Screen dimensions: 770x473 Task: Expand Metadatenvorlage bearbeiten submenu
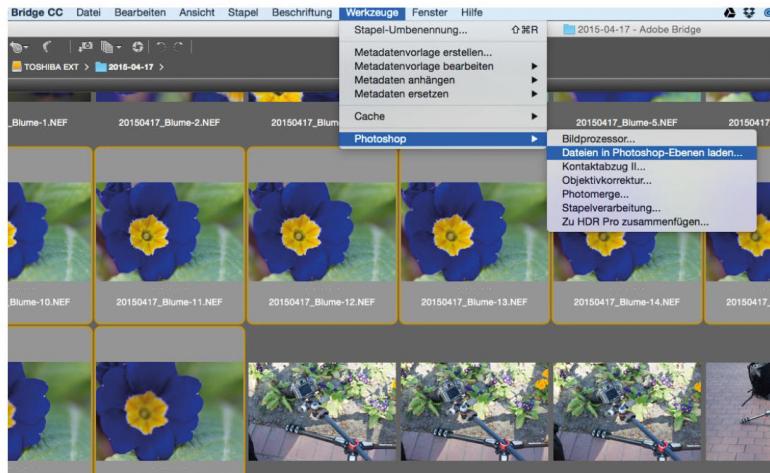[x=443, y=66]
